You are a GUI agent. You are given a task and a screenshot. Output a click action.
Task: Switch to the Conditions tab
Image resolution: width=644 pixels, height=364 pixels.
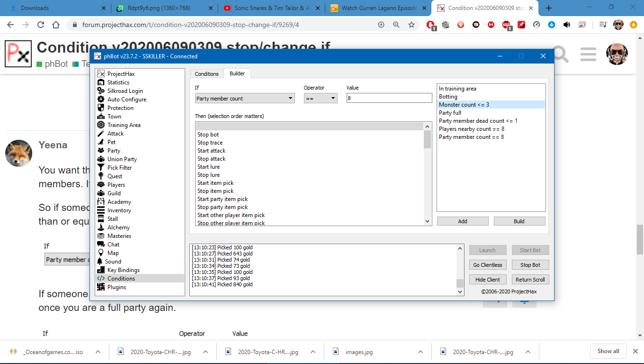click(206, 74)
